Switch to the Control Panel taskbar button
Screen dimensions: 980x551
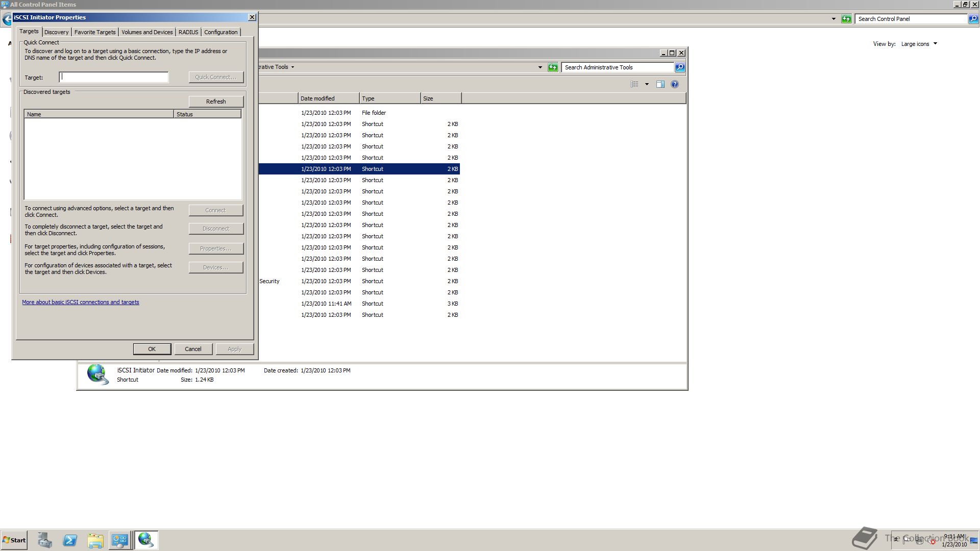click(x=120, y=540)
